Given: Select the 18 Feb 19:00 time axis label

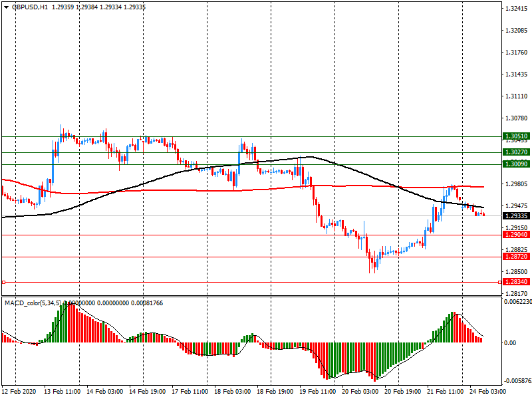Looking at the screenshot, I should coord(275,391).
